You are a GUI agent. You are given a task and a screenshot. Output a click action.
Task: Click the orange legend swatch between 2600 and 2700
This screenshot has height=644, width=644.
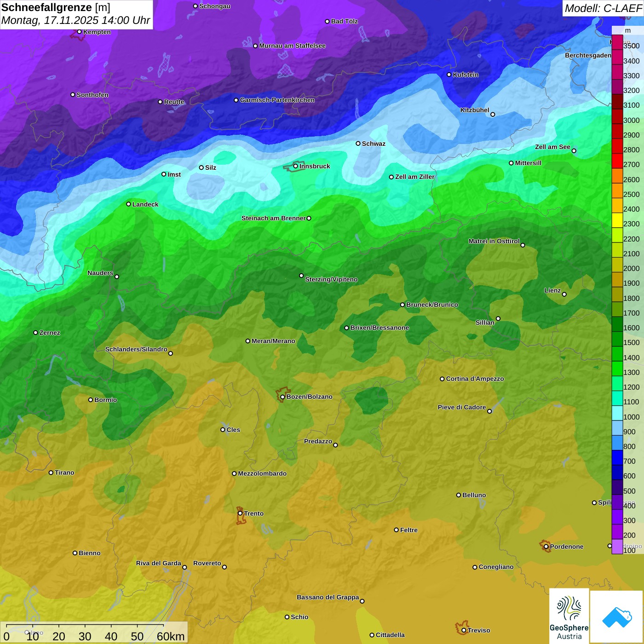(617, 175)
